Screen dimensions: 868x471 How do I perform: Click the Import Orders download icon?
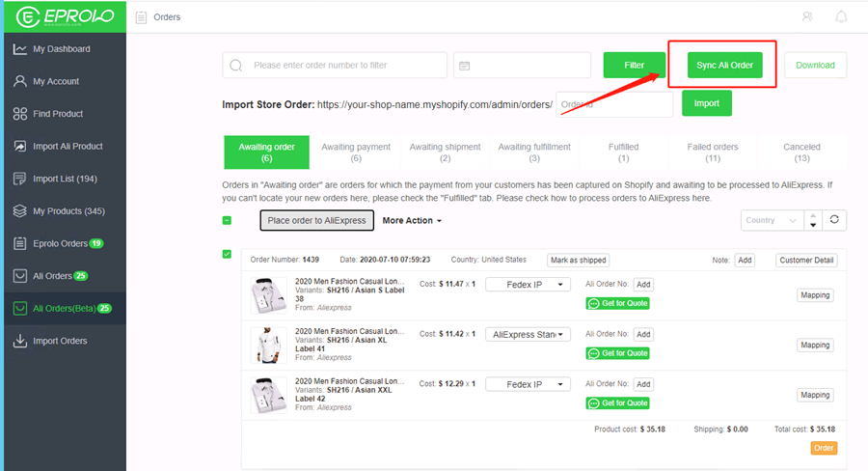tap(20, 341)
